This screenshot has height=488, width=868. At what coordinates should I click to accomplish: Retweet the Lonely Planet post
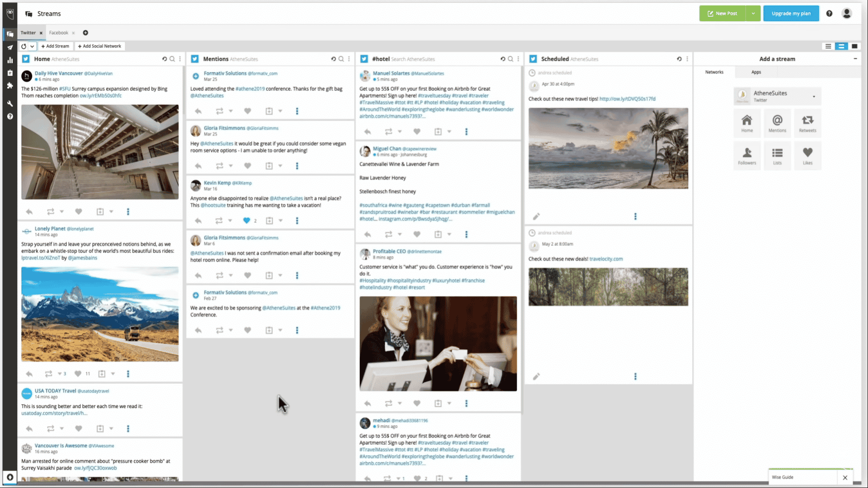click(x=48, y=374)
